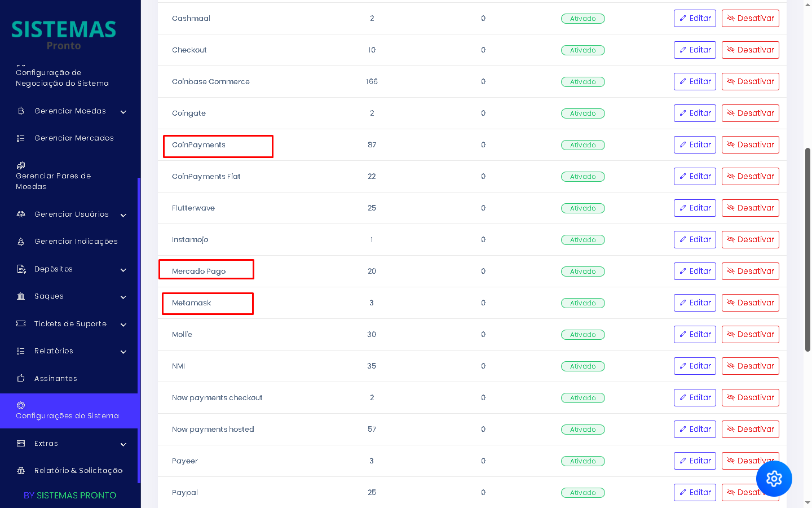Click the Assinantes thumbs-up icon
The image size is (812, 508).
tap(21, 378)
